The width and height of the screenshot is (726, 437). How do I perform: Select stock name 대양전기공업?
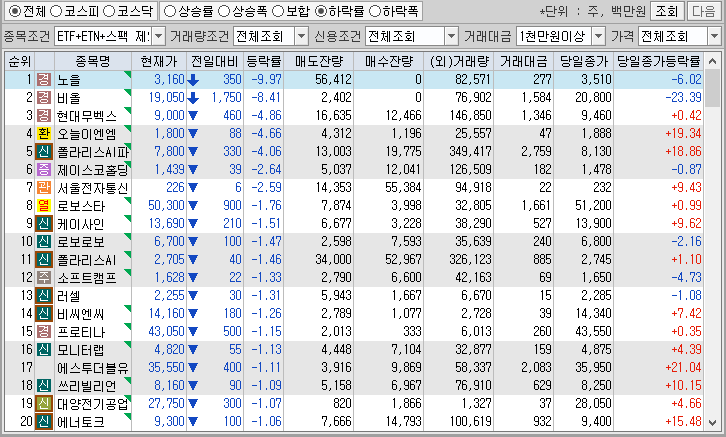point(93,403)
